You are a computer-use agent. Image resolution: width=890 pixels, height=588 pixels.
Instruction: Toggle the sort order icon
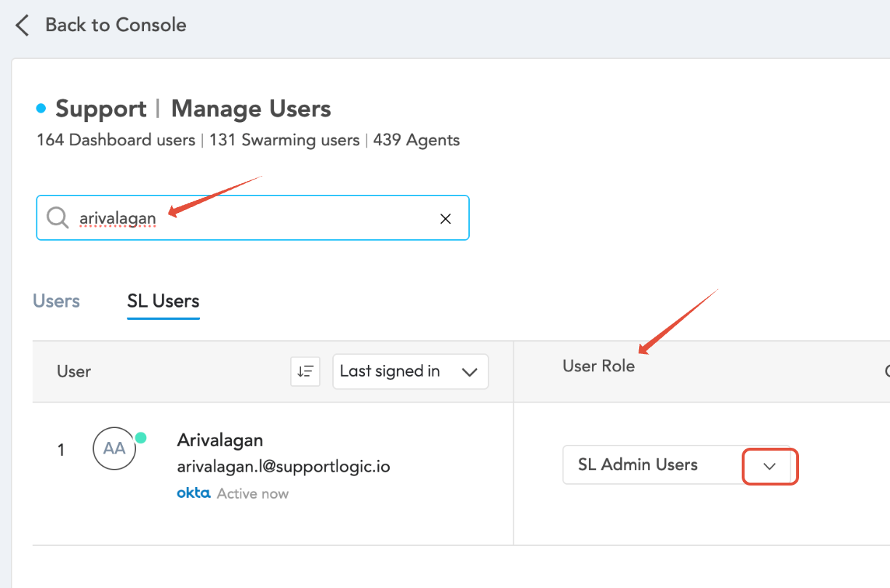click(305, 371)
